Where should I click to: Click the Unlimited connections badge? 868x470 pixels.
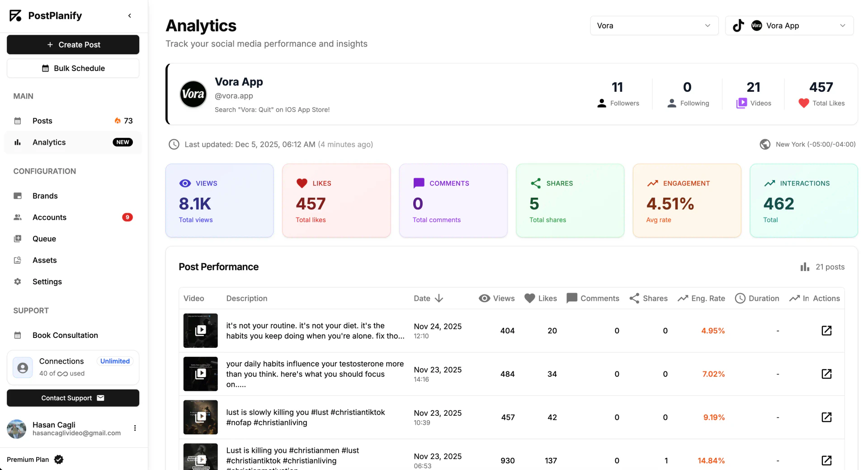click(x=114, y=361)
